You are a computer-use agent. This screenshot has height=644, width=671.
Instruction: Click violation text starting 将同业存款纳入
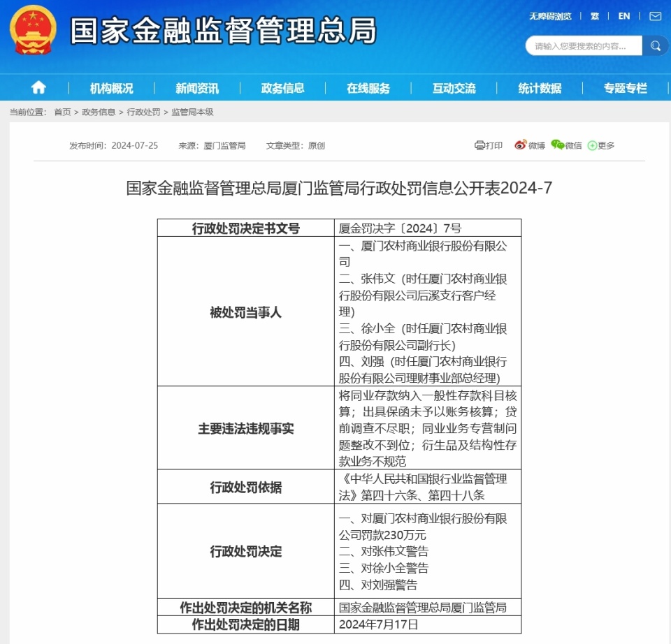(x=428, y=428)
